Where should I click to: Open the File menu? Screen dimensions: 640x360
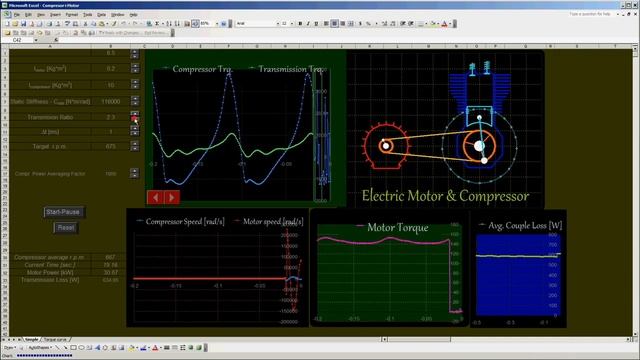point(17,15)
